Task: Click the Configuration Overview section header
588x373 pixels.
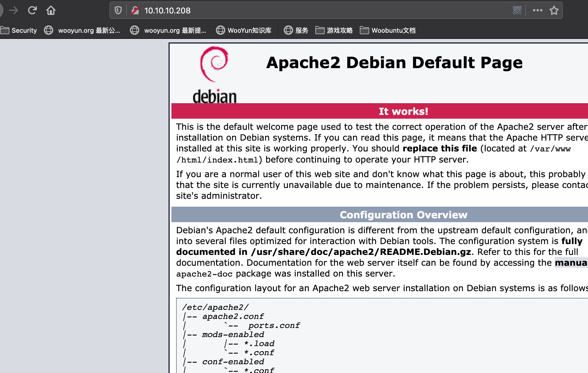Action: click(403, 215)
